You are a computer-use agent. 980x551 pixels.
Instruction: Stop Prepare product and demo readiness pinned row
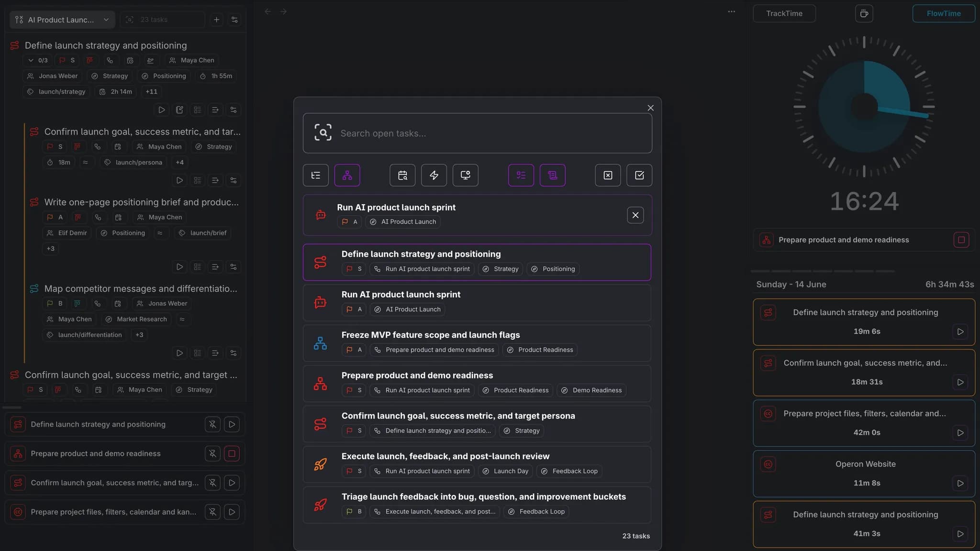(x=232, y=453)
